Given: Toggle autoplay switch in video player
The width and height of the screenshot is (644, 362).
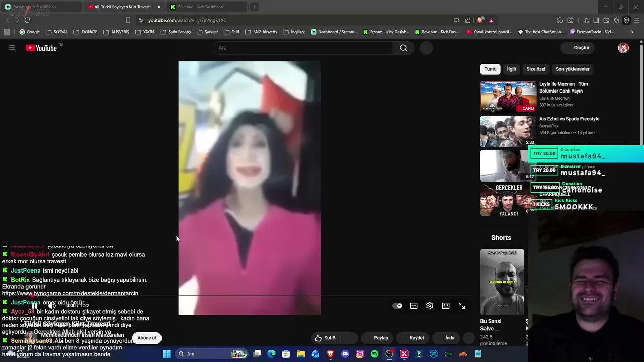Looking at the screenshot, I should pos(397,306).
